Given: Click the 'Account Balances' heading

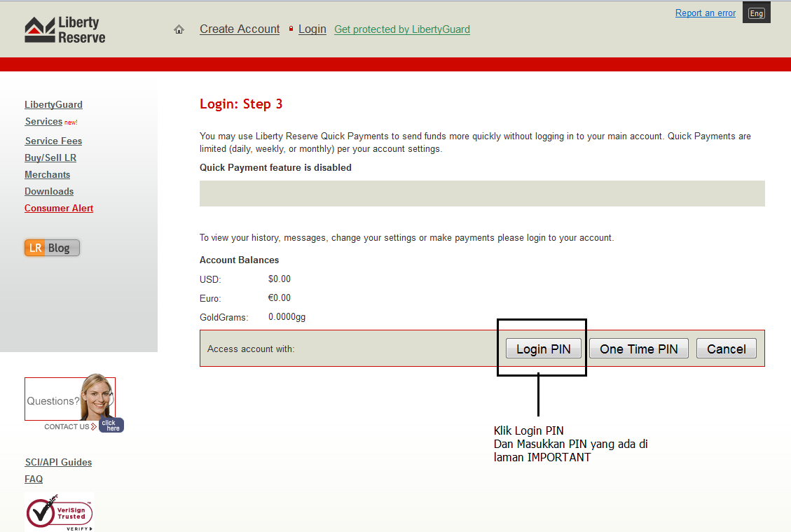Looking at the screenshot, I should [239, 260].
